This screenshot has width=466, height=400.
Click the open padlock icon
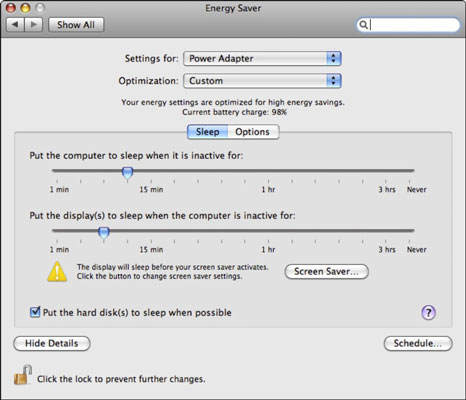point(23,375)
